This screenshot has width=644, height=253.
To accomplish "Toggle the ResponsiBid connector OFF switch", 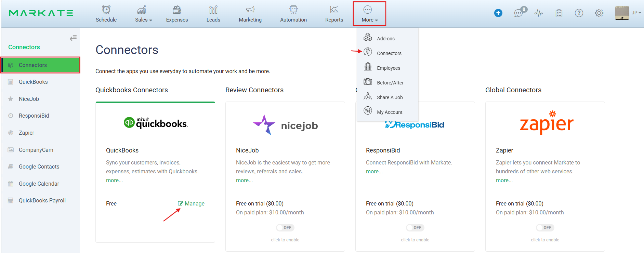I will tap(415, 228).
